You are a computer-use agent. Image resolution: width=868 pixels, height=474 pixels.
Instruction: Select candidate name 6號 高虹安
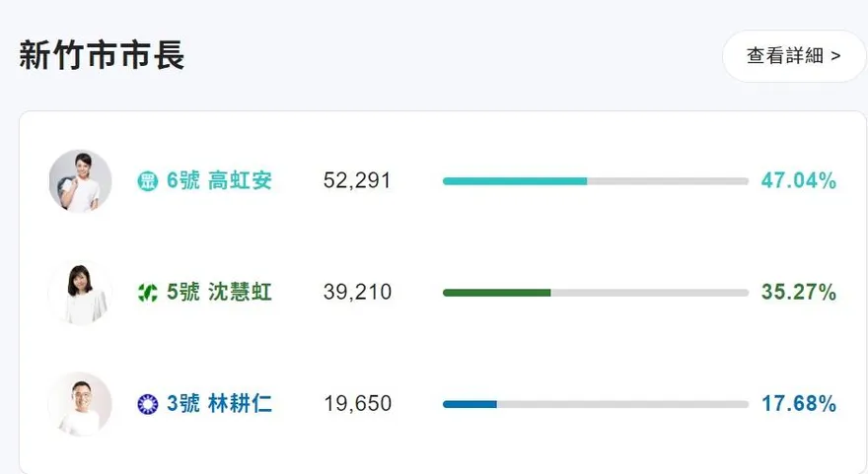coord(219,181)
